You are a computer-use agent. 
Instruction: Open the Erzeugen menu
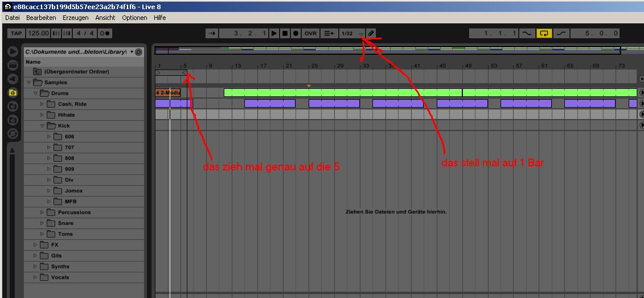point(76,18)
